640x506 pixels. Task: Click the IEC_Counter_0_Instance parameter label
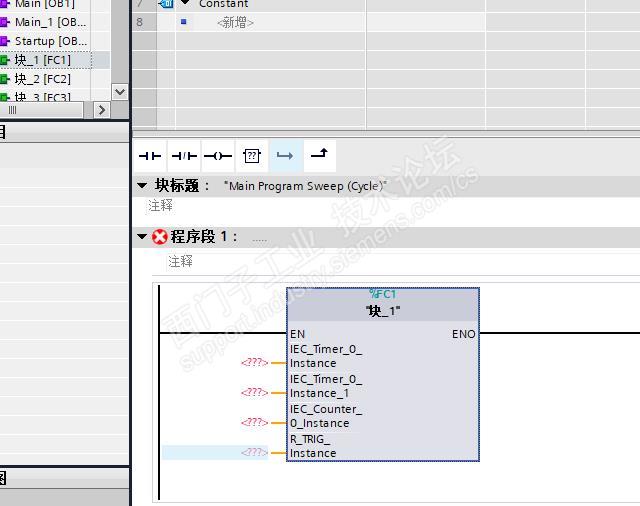(326, 416)
